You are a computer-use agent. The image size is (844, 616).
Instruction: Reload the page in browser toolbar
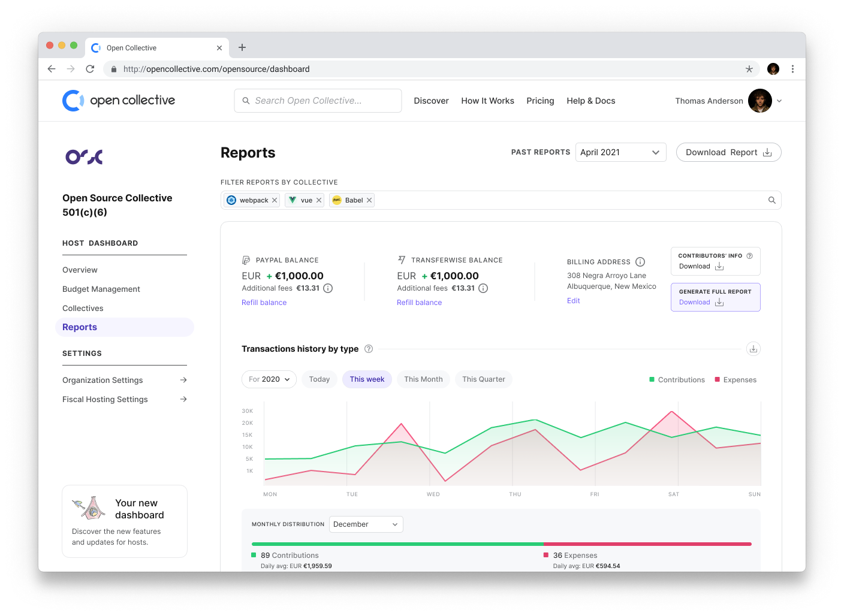pyautogui.click(x=90, y=69)
